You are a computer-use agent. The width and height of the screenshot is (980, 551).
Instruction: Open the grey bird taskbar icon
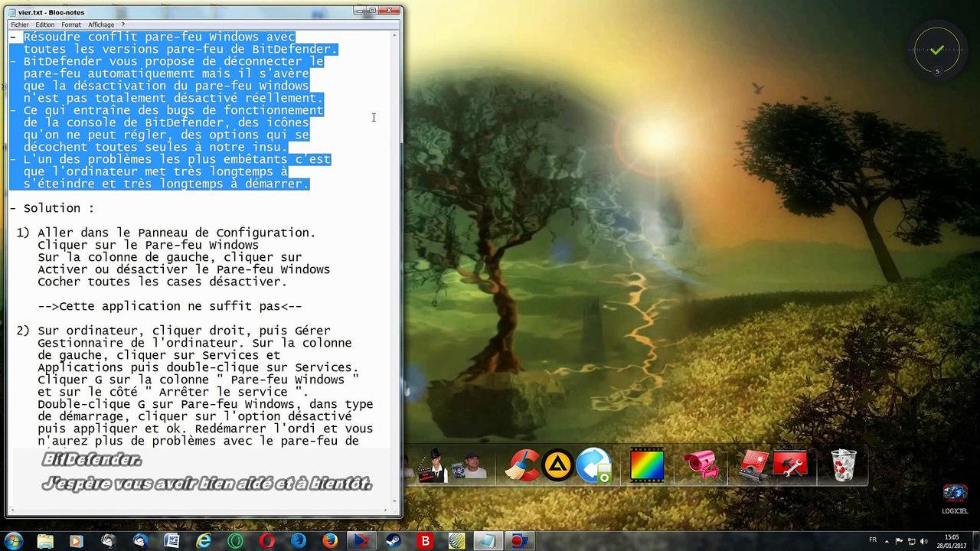point(108,541)
